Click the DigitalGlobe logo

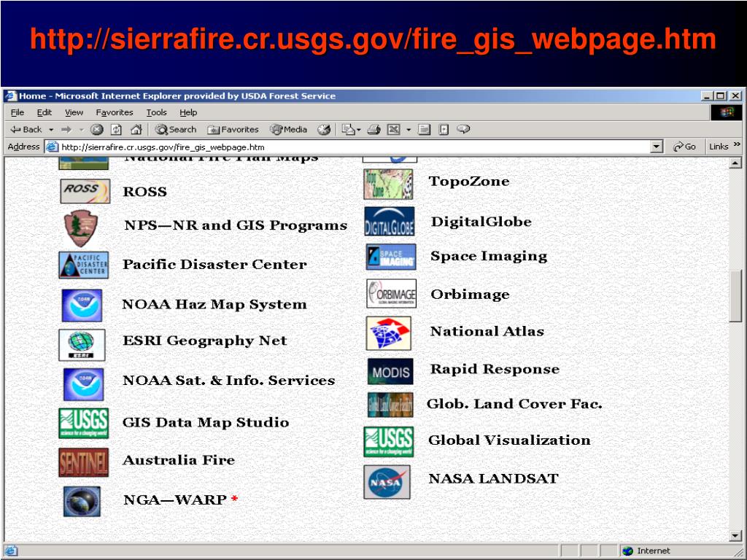point(390,222)
